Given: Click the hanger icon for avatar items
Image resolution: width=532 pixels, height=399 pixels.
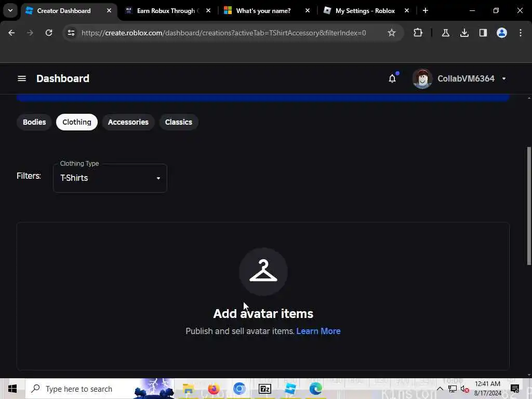Looking at the screenshot, I should pyautogui.click(x=263, y=272).
